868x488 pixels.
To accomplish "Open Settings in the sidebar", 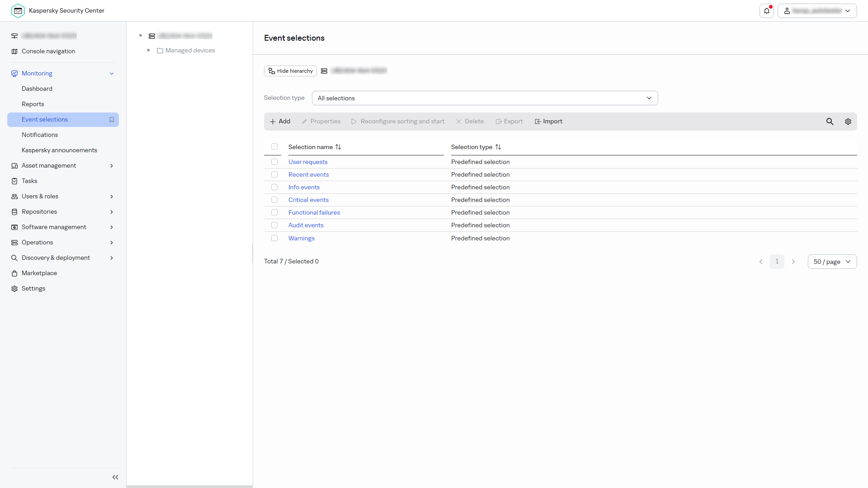I will point(33,289).
